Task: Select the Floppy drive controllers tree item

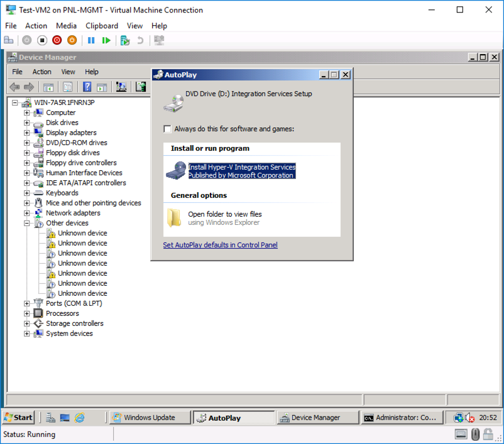Action: click(x=81, y=163)
